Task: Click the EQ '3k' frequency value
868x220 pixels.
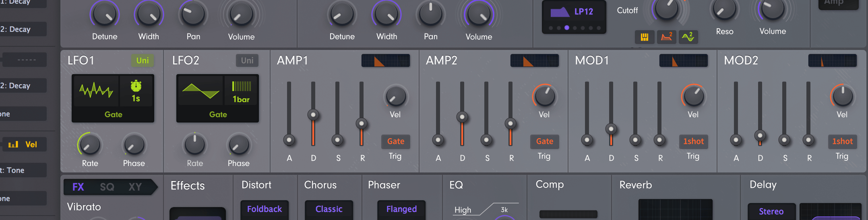Action: click(504, 210)
